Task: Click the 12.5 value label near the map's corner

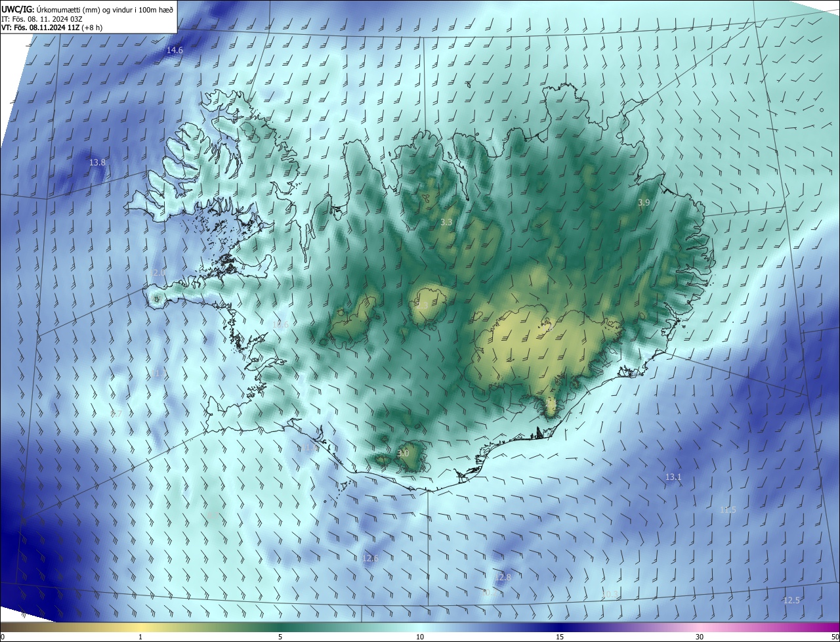Action: [791, 601]
